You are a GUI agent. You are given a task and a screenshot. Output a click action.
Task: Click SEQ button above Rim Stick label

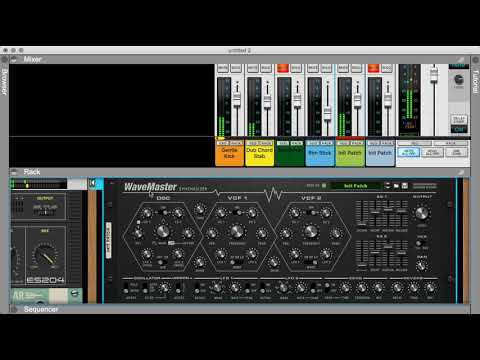point(313,143)
